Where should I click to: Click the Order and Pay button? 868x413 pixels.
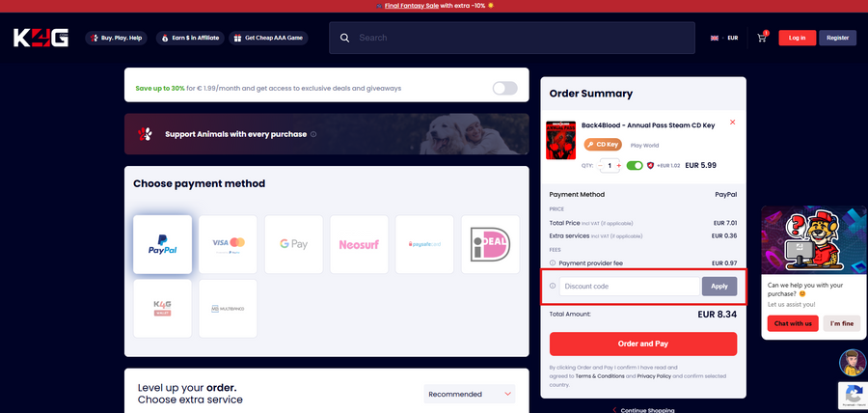[x=643, y=344]
